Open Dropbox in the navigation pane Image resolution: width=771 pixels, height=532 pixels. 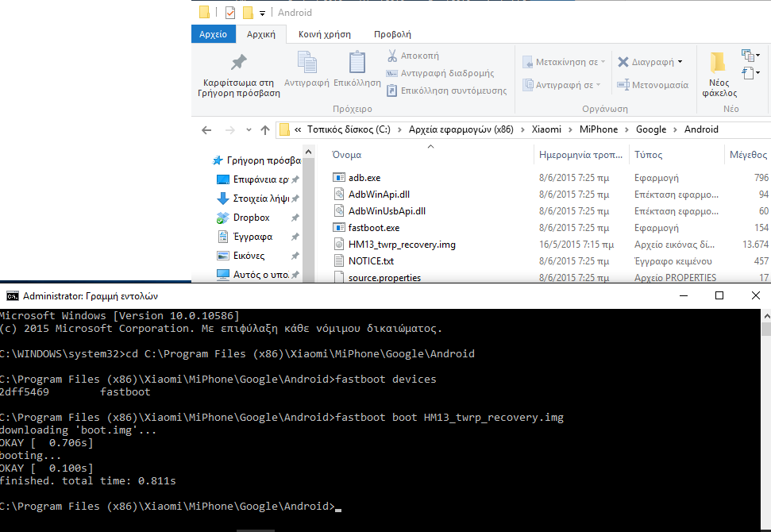[x=251, y=218]
